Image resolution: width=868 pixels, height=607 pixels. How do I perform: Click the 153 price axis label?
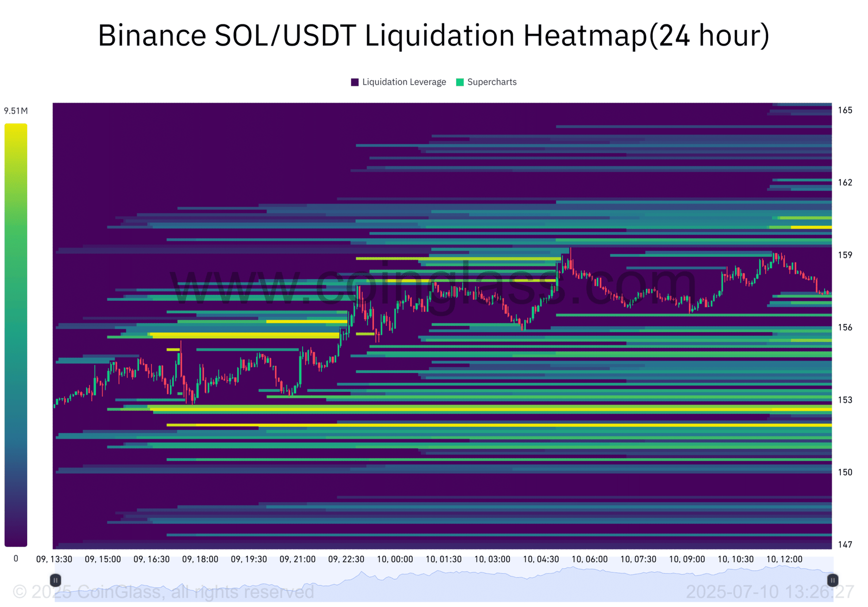(845, 400)
